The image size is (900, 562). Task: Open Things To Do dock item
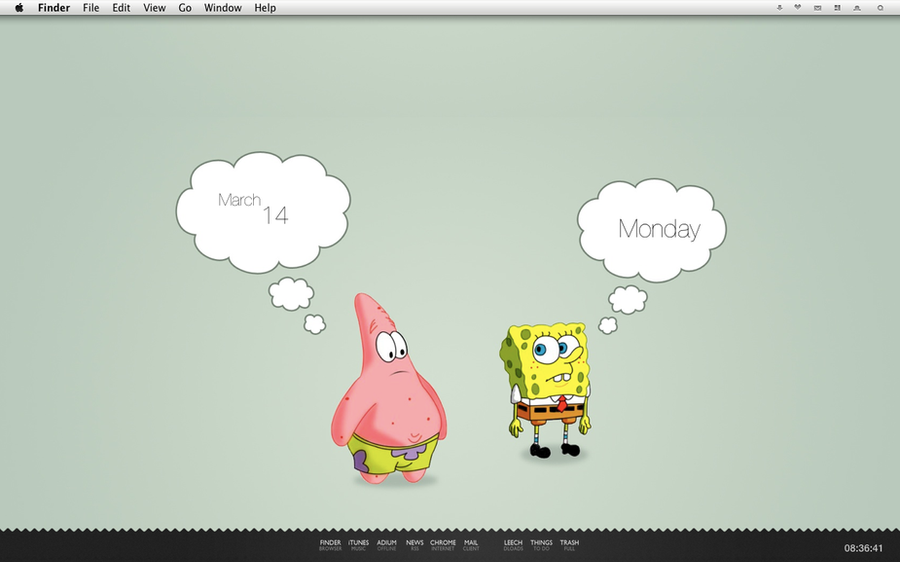click(x=541, y=545)
